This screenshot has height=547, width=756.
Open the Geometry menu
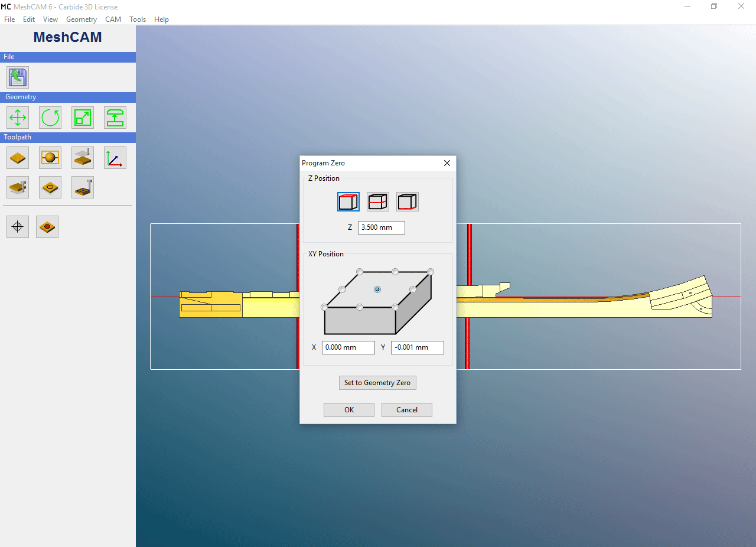pyautogui.click(x=82, y=19)
